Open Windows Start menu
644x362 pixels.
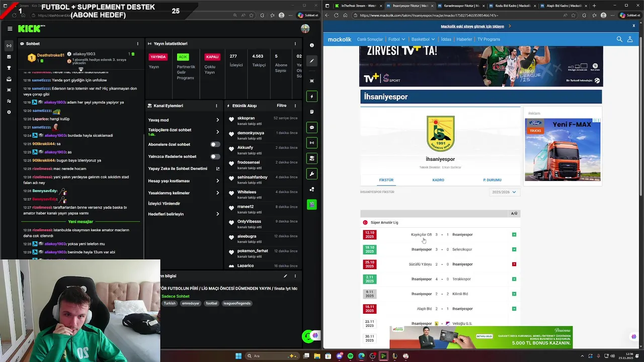238,356
